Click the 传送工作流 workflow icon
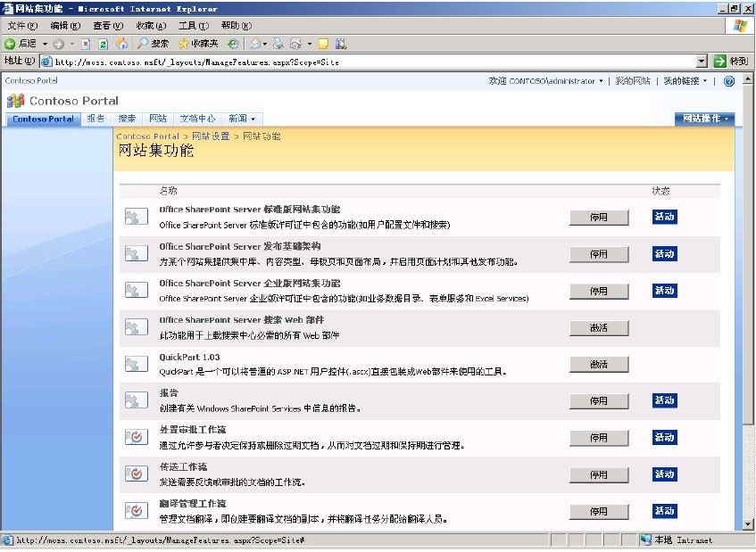The width and height of the screenshot is (756, 552). (x=136, y=474)
